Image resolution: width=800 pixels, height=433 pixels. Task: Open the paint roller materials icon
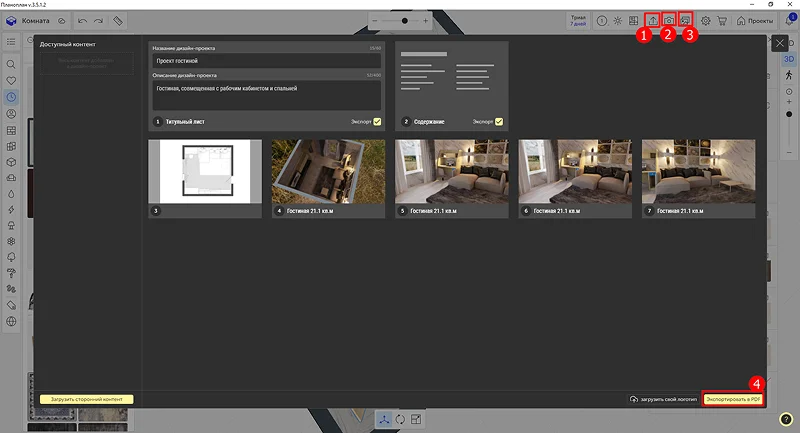pyautogui.click(x=11, y=273)
